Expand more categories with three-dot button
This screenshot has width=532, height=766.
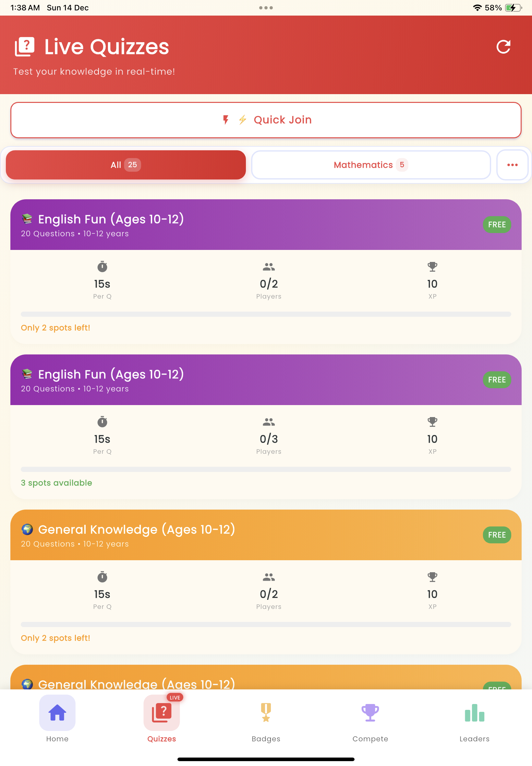[512, 165]
